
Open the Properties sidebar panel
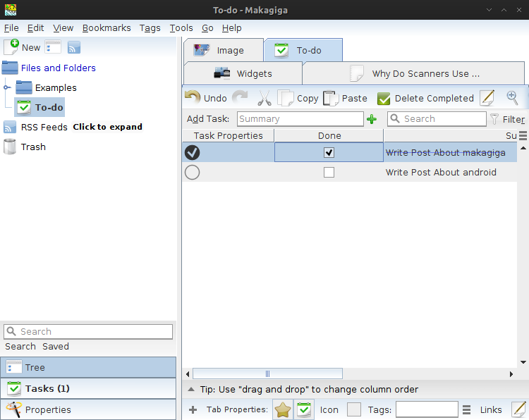(88, 409)
